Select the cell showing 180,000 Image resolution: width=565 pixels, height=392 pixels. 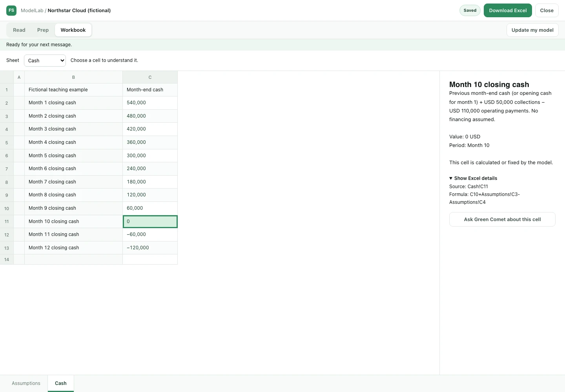(150, 182)
